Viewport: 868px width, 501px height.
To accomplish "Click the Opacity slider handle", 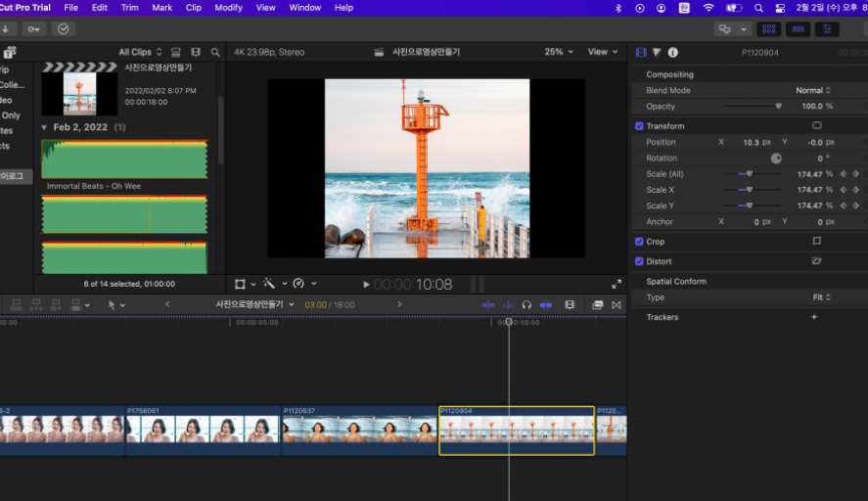I will coord(778,106).
